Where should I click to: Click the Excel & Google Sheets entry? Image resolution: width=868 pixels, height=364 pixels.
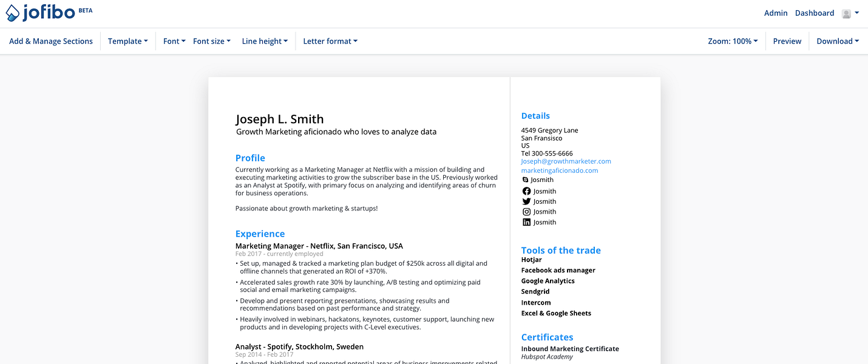pos(556,313)
